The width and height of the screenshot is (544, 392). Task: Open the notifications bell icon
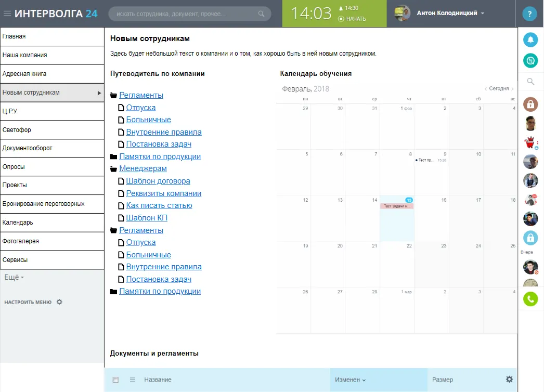(530, 40)
